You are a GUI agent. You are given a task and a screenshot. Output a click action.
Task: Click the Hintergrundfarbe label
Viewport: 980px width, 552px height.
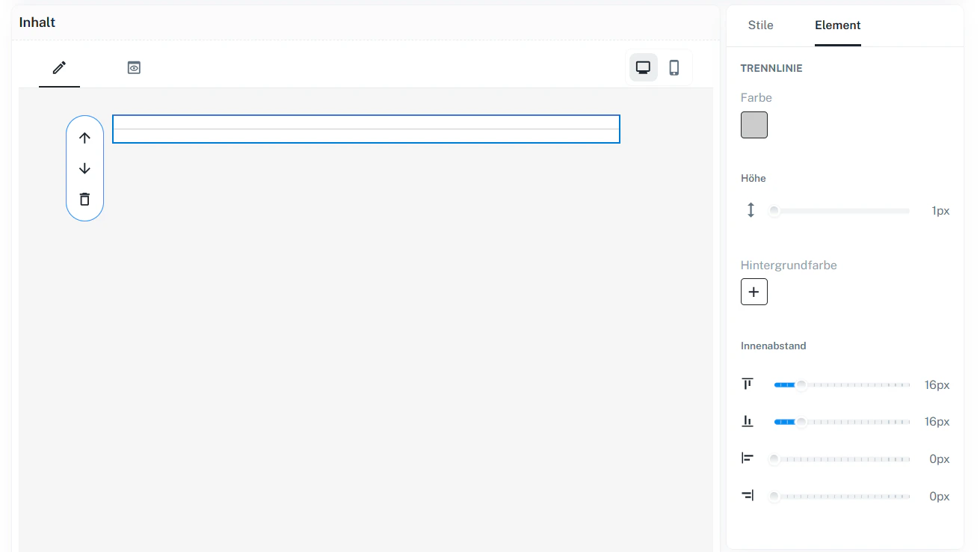[789, 266]
